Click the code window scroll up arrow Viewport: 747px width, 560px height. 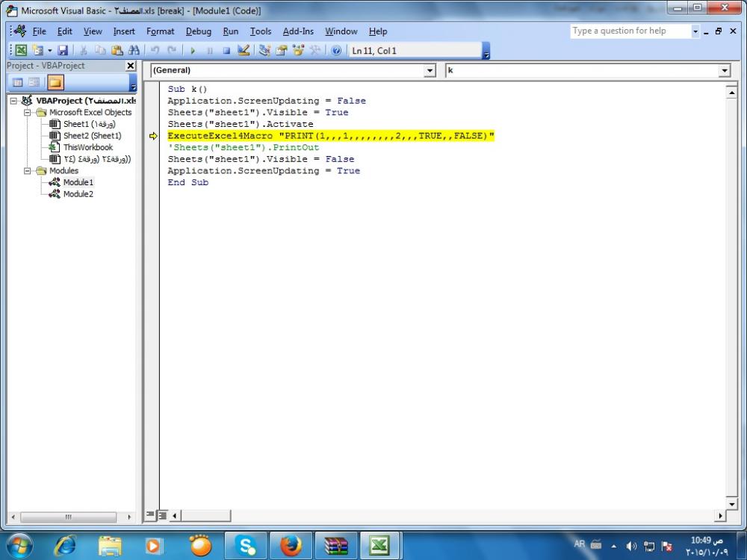coord(731,93)
